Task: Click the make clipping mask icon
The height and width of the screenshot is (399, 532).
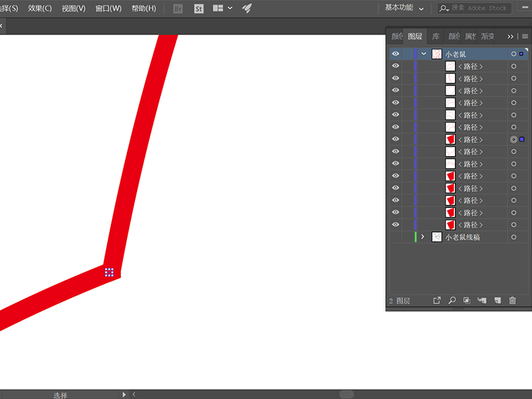Action: pyautogui.click(x=467, y=301)
